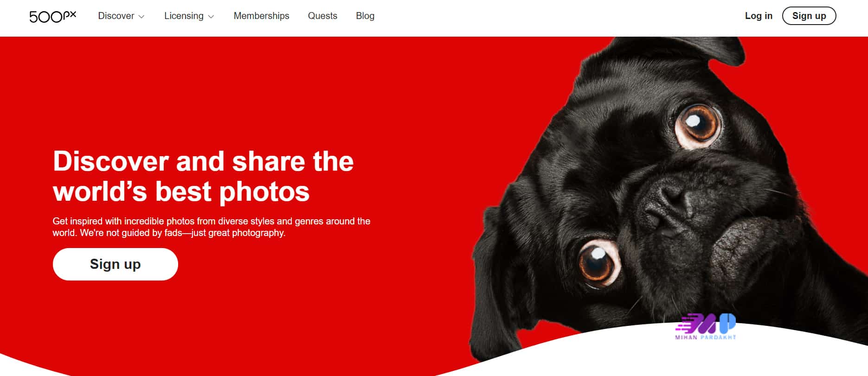
Task: Expand the Licensing menu chevron
Action: point(211,17)
